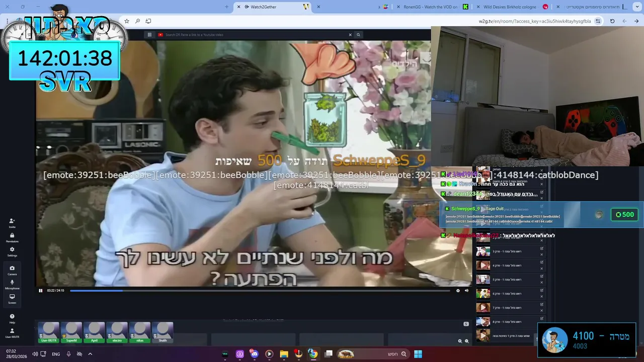Click the browser zoom magnifier icon

pos(137,21)
